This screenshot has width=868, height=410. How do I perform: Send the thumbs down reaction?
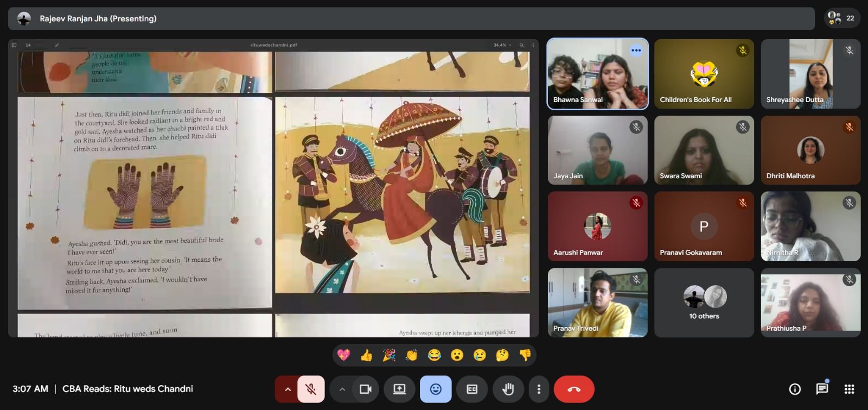(x=525, y=355)
